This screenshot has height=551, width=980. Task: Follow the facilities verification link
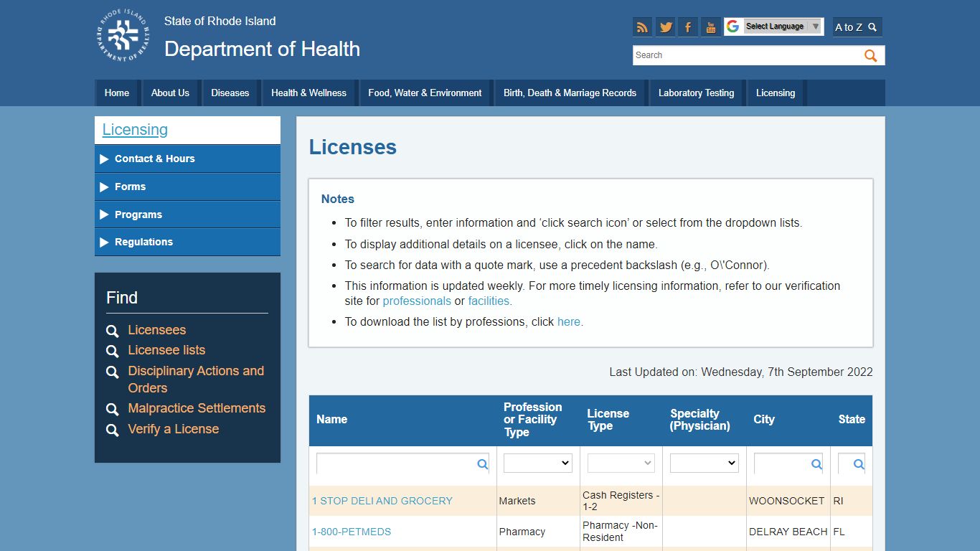[x=489, y=301]
